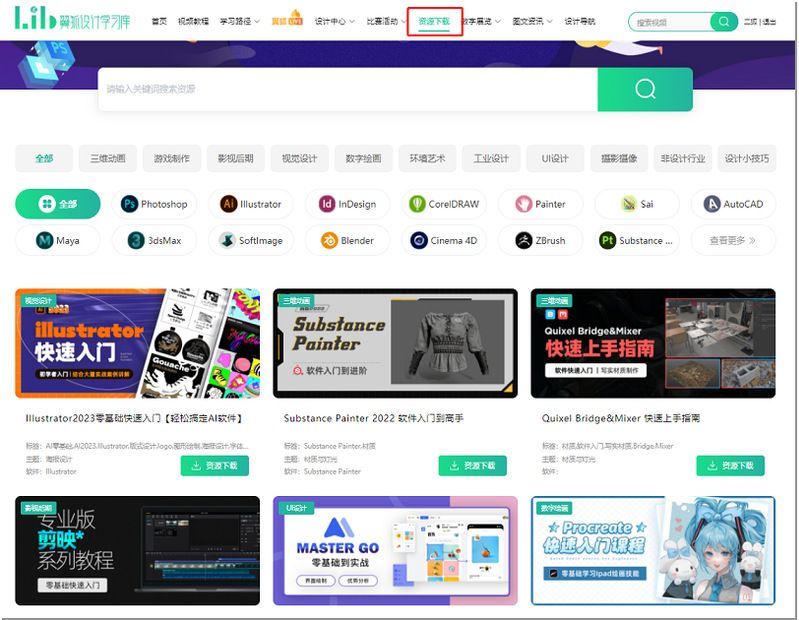Choose the Cinema 4D software filter
Image resolution: width=799 pixels, height=620 pixels.
(444, 240)
